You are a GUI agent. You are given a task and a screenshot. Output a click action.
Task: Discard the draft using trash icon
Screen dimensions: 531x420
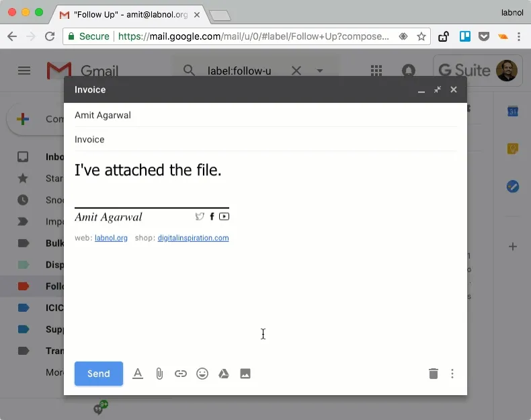pos(433,374)
